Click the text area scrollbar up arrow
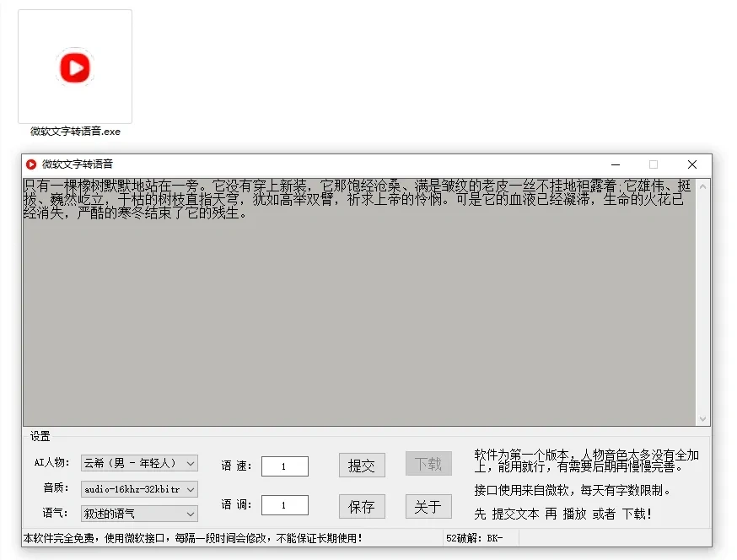 point(703,186)
